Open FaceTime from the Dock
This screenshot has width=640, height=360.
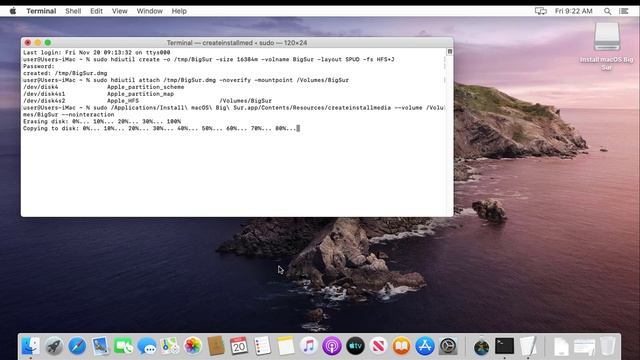coord(123,346)
